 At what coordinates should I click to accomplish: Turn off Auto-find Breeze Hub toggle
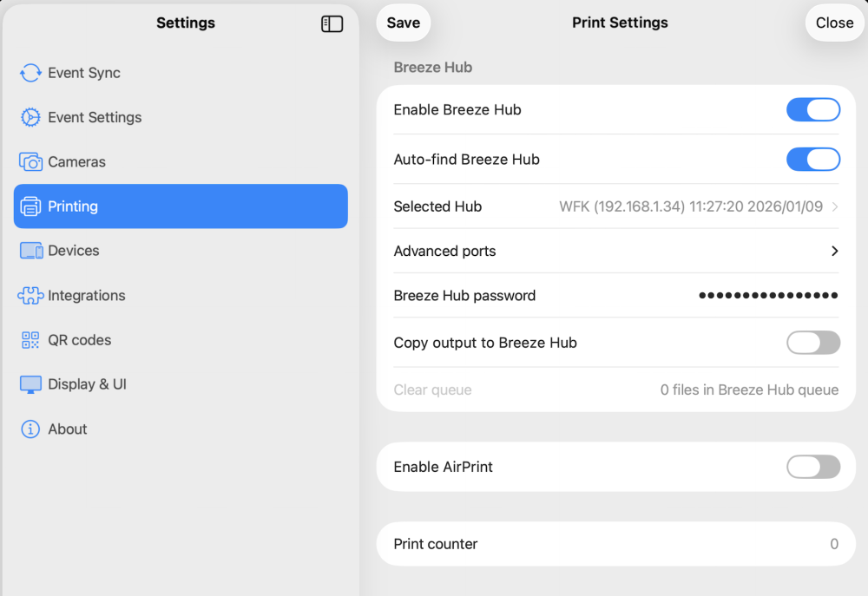coord(812,160)
